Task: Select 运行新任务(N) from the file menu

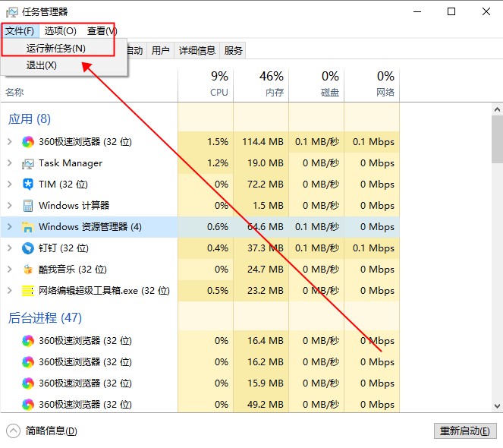Action: pos(56,48)
